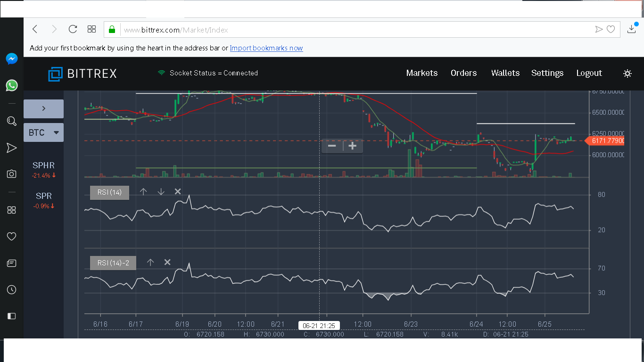Viewport: 644px width, 362px height.
Task: Move the RSI (14)-2 panel up
Action: pyautogui.click(x=150, y=262)
